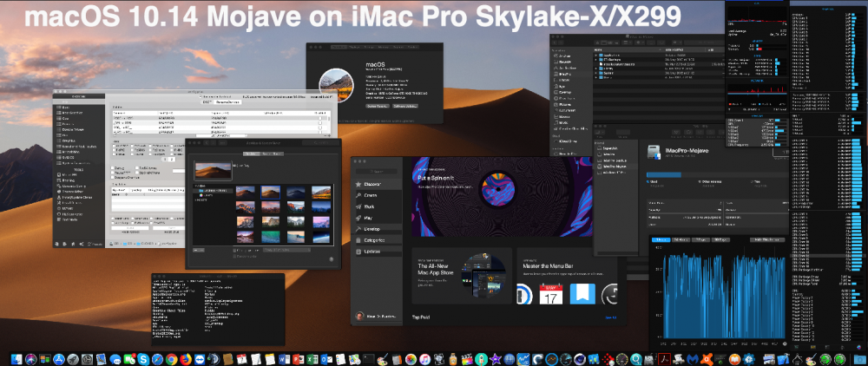868x366 pixels.
Task: Open Develop in App Store sidebar
Action: point(378,229)
